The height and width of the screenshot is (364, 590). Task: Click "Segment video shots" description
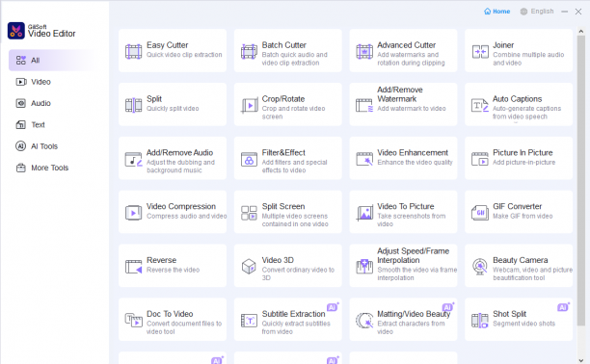click(523, 324)
